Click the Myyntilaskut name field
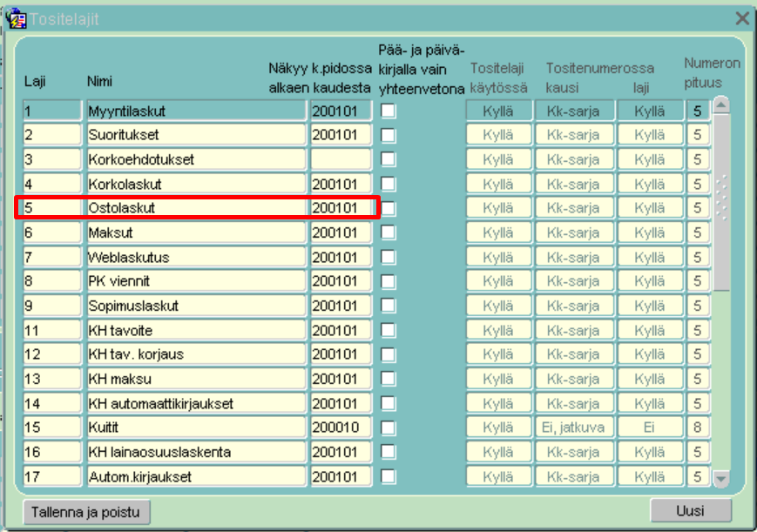Image resolution: width=757 pixels, height=532 pixels. [197, 111]
